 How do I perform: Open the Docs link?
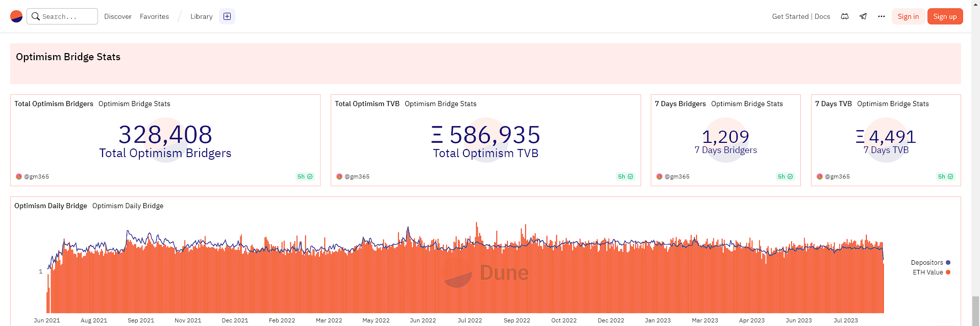point(822,16)
